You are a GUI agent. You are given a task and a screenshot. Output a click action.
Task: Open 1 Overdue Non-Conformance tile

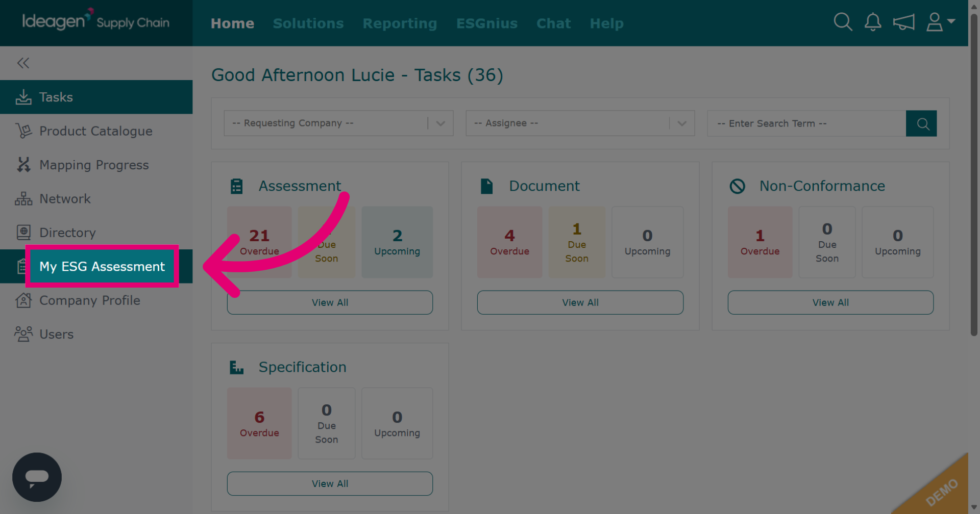[x=760, y=242]
